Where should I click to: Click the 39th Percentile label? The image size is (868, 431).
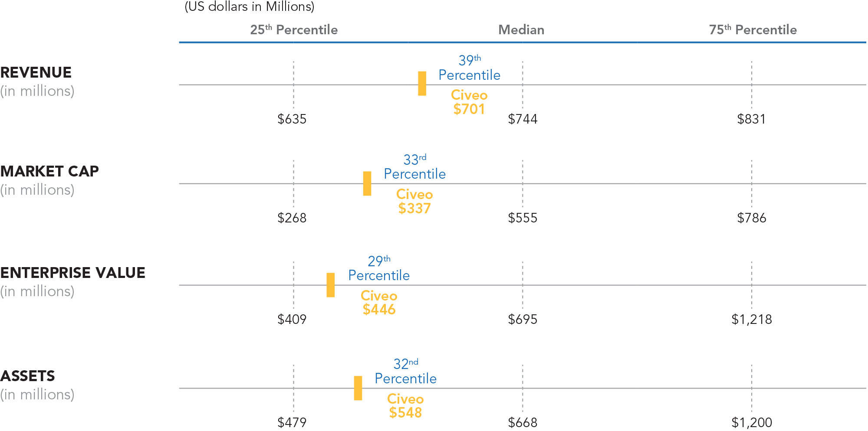pos(469,68)
